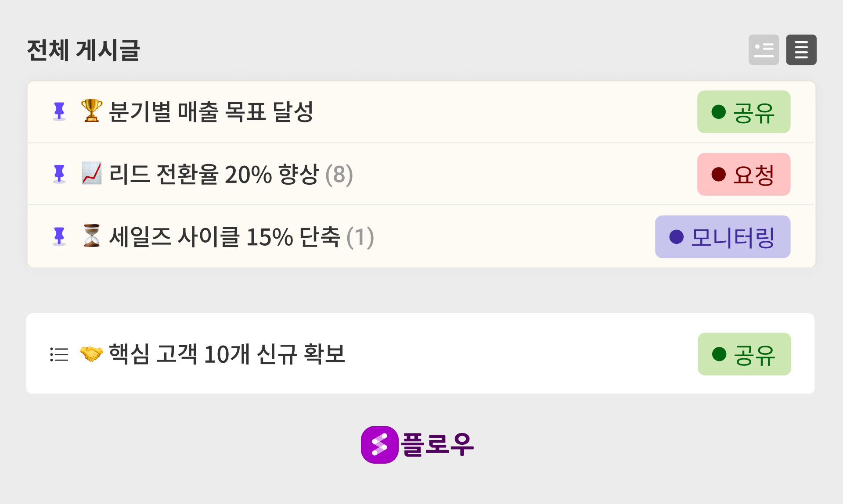Unpin the 리드 전환율 20% 향상 post

pos(59,174)
